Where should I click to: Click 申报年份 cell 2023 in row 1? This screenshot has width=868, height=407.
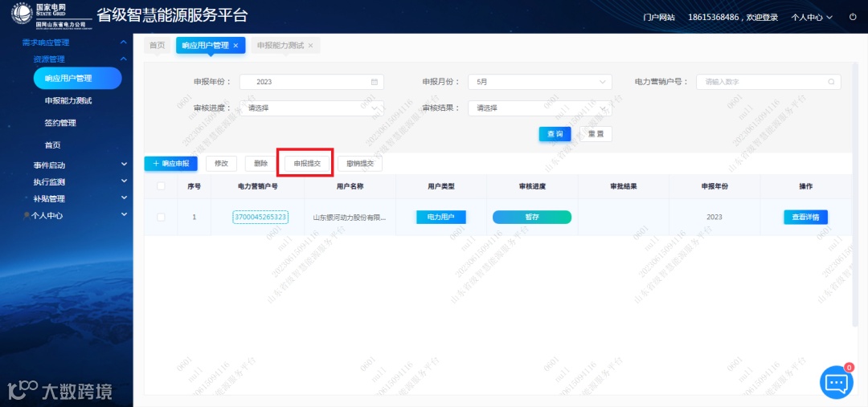714,218
